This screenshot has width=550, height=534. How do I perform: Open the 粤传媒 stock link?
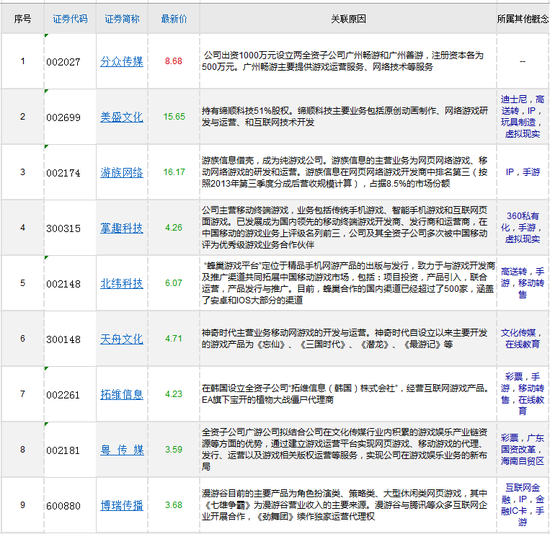click(x=122, y=450)
